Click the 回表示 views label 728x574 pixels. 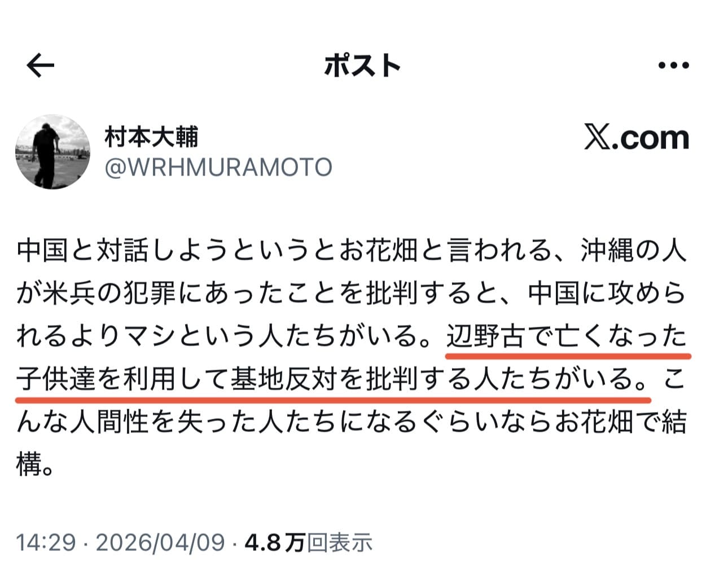[340, 542]
